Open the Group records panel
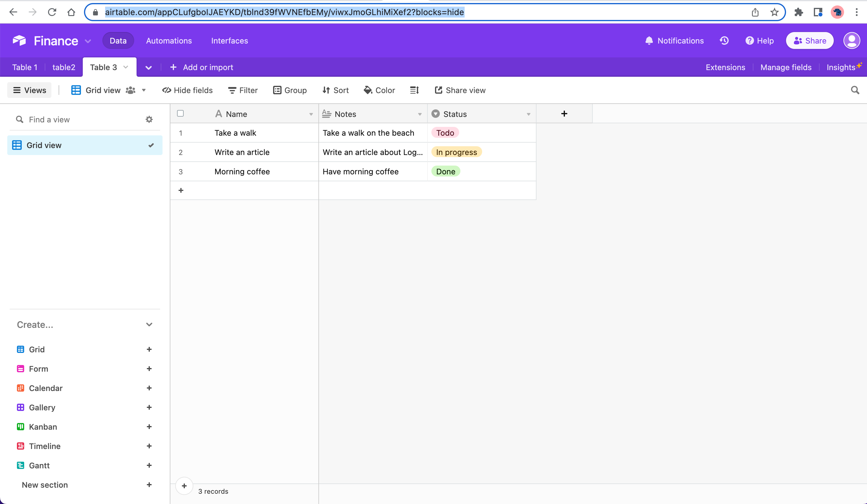This screenshot has height=504, width=867. (x=290, y=90)
